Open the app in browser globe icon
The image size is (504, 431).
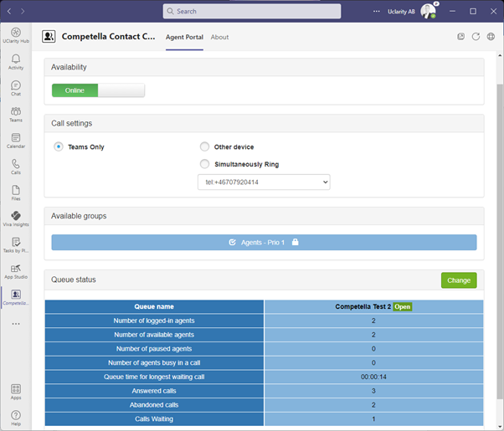coord(491,36)
